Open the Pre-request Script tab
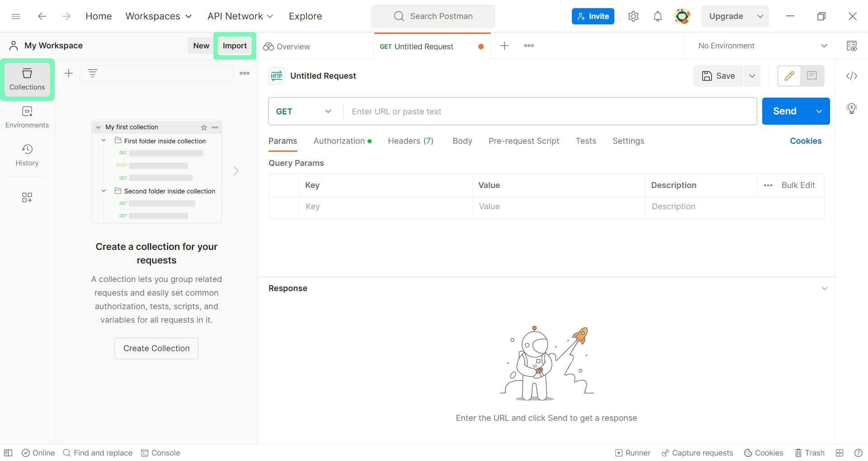Viewport: 868px width, 461px height. point(524,141)
